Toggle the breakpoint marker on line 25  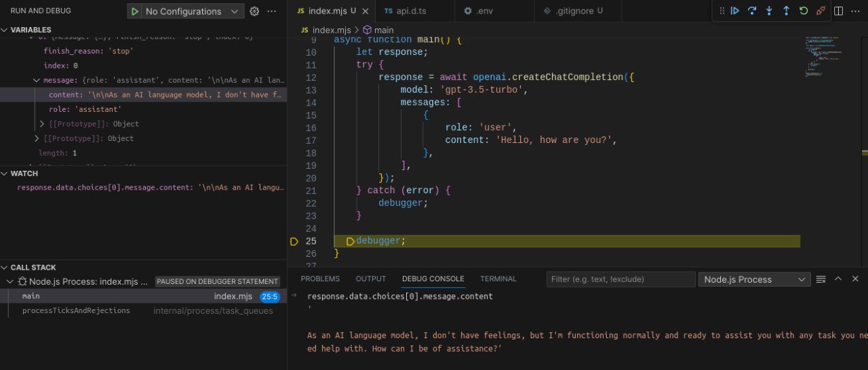294,241
